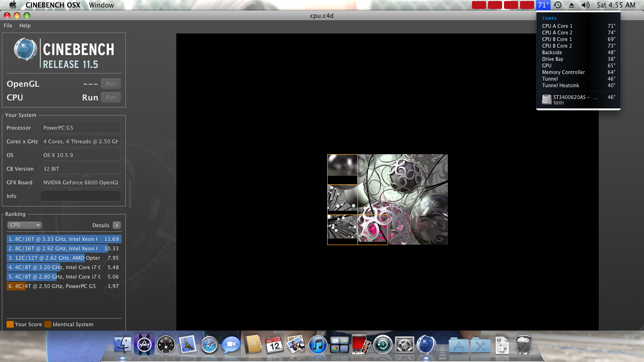Click CPU B Core 1 temperature row
The width and height of the screenshot is (644, 362).
(578, 39)
